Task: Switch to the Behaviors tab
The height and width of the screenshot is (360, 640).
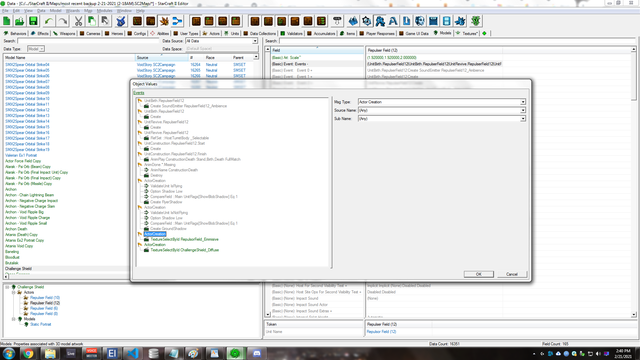Action: [x=15, y=33]
